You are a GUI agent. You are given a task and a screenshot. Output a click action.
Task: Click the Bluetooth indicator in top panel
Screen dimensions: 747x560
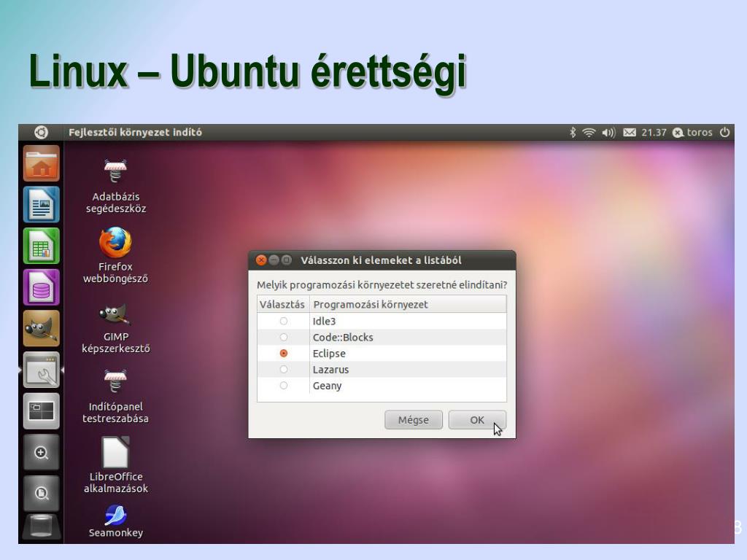[573, 133]
